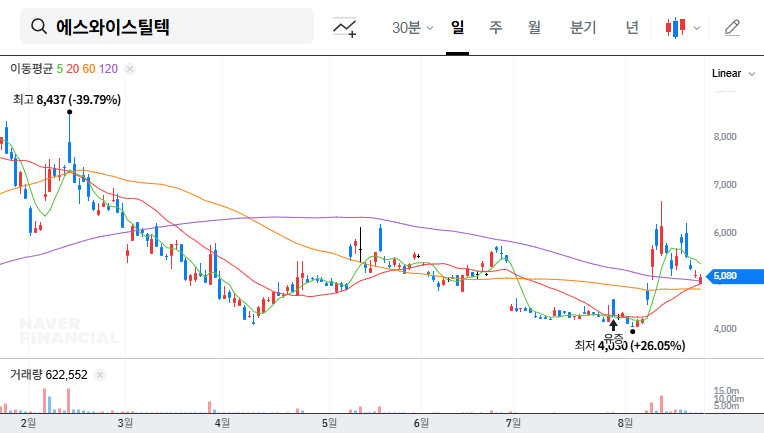Click the 8월 date axis label
Viewport: 764px width, 433px height.
tap(625, 423)
